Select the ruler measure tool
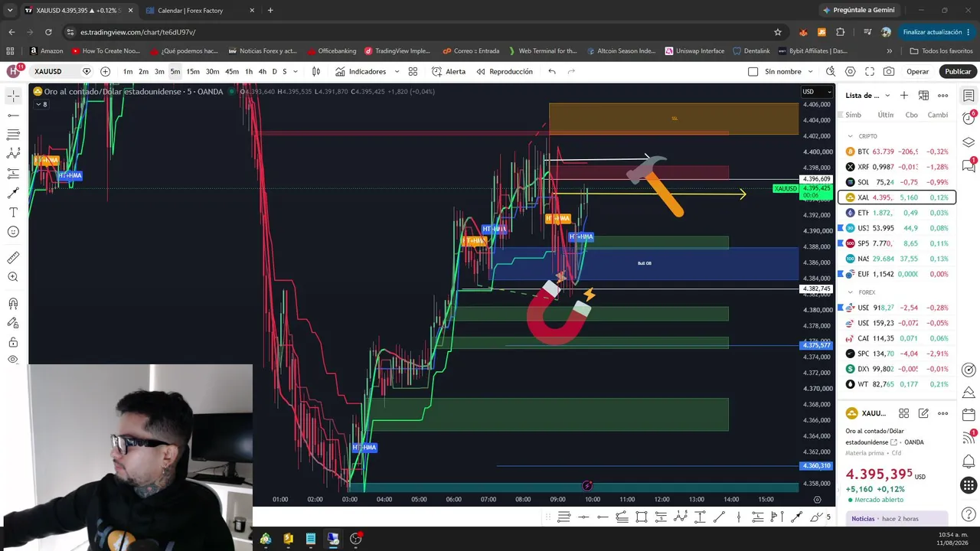 (13, 258)
